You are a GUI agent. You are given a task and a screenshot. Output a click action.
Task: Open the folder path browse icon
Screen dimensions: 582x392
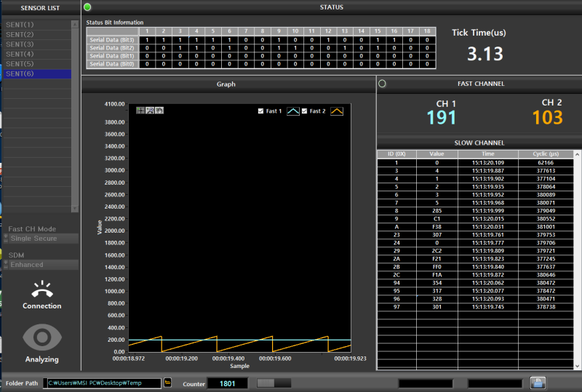click(168, 383)
